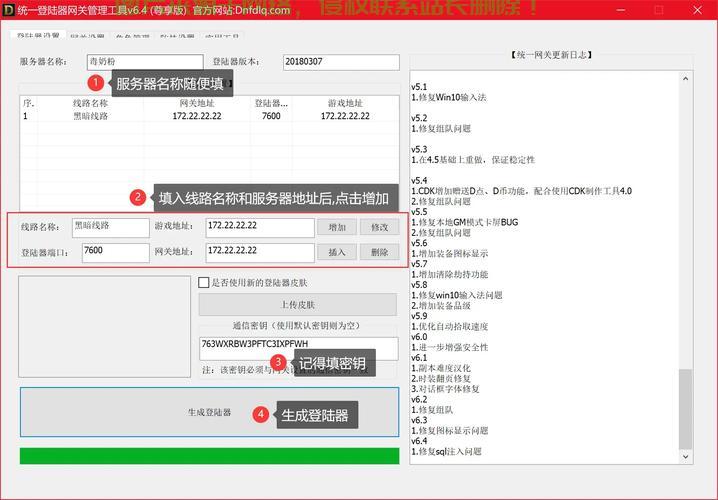Focus the 网关地址 input field
718x500 pixels.
click(x=260, y=252)
